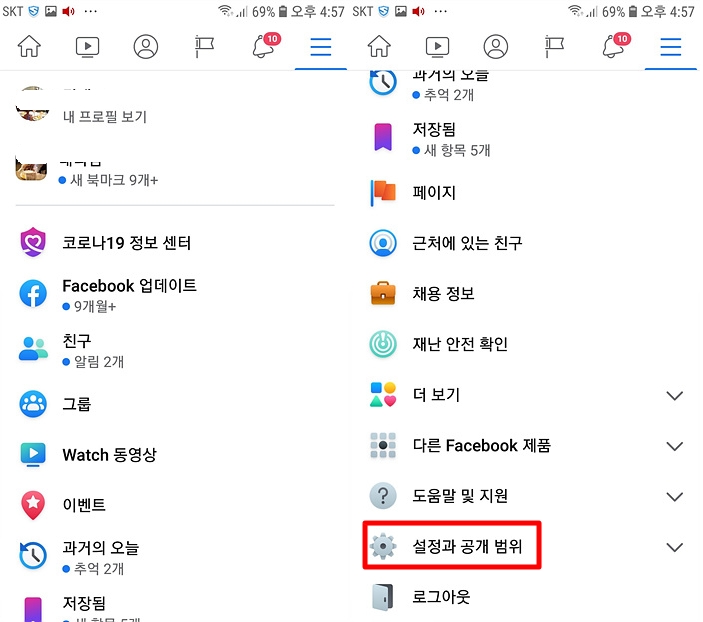Tap the muted speaker icon in the left status bar
Image resolution: width=703 pixels, height=622 pixels.
tap(68, 11)
